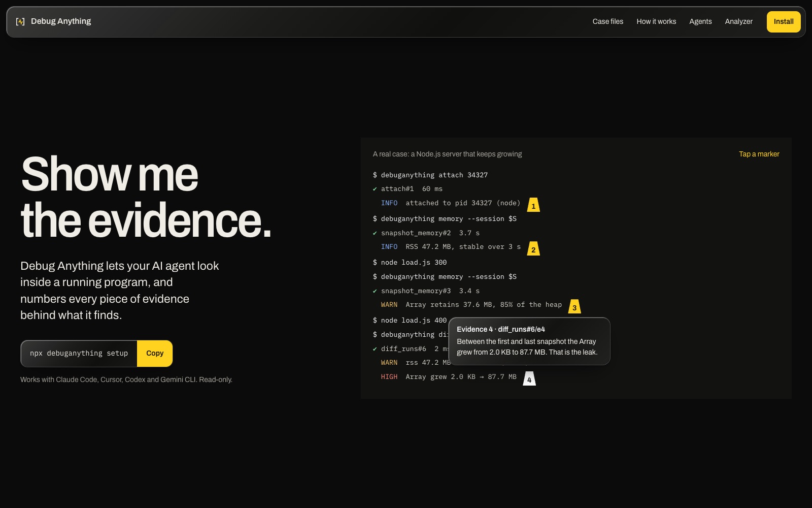Click the Debug Anything brand name

[61, 21]
